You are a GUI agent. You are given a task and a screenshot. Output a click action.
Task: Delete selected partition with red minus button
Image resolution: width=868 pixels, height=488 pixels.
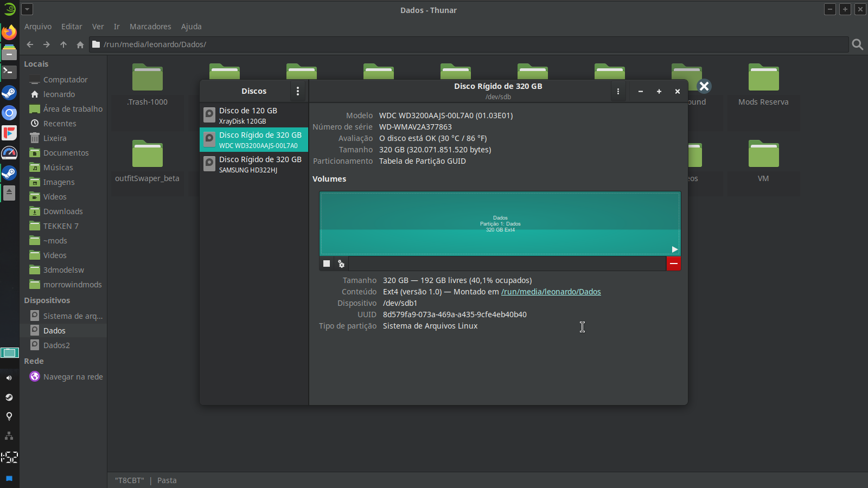673,264
